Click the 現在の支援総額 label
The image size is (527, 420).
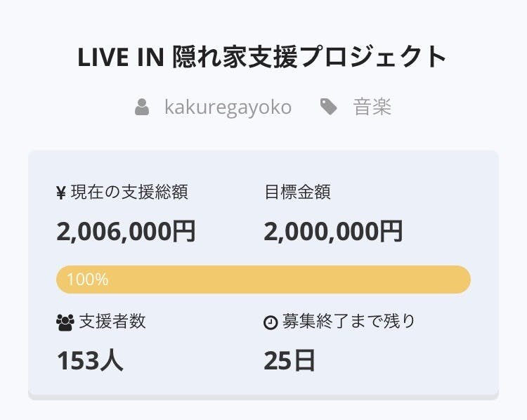tap(129, 192)
